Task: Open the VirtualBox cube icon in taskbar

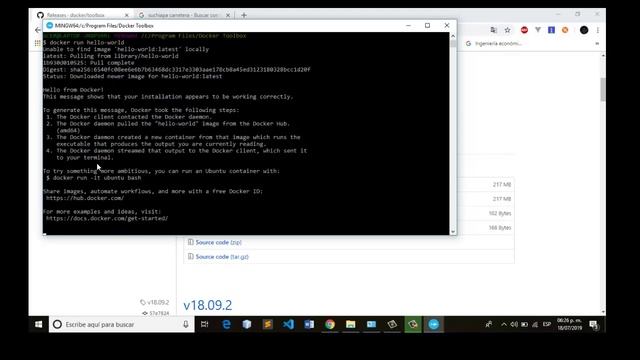Action: [247, 324]
